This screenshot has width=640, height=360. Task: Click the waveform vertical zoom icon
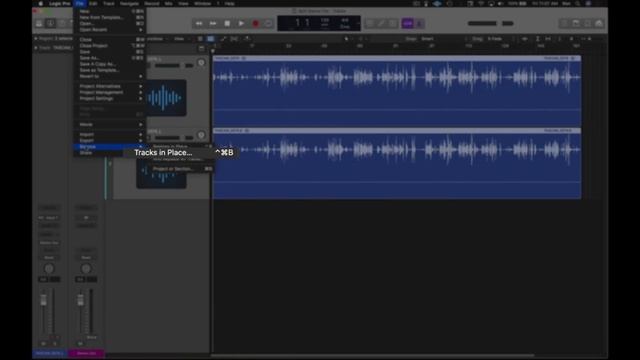[x=525, y=39]
